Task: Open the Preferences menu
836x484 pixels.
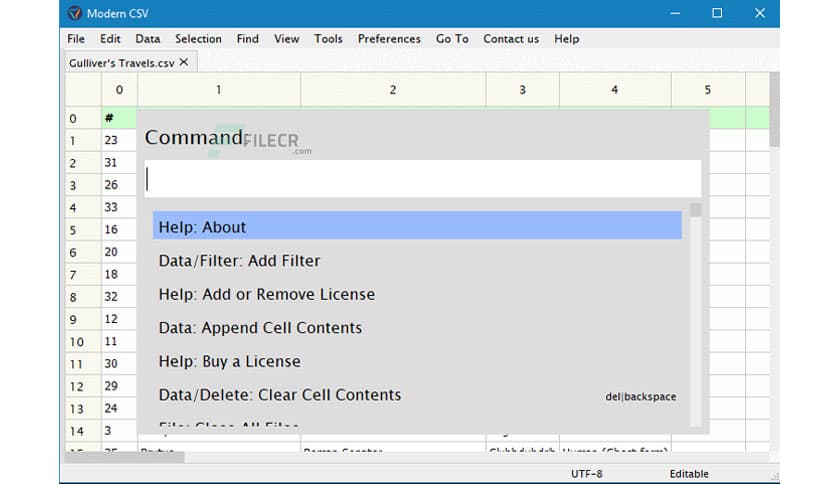Action: [389, 39]
